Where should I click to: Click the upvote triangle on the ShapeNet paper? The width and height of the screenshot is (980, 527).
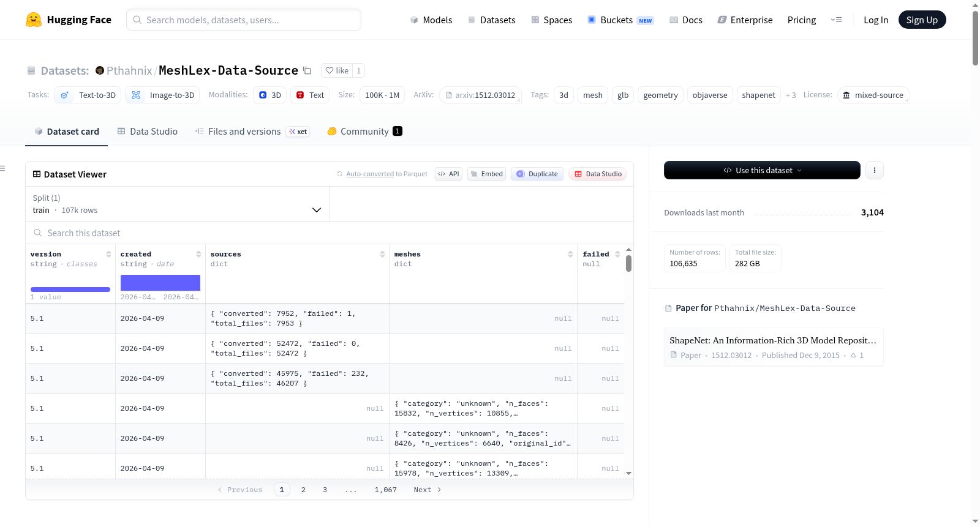[853, 355]
